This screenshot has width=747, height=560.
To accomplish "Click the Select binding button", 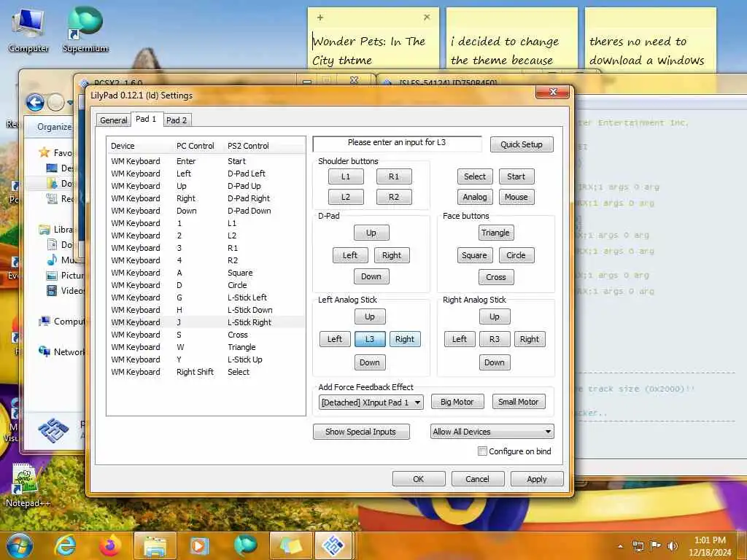I will [475, 176].
